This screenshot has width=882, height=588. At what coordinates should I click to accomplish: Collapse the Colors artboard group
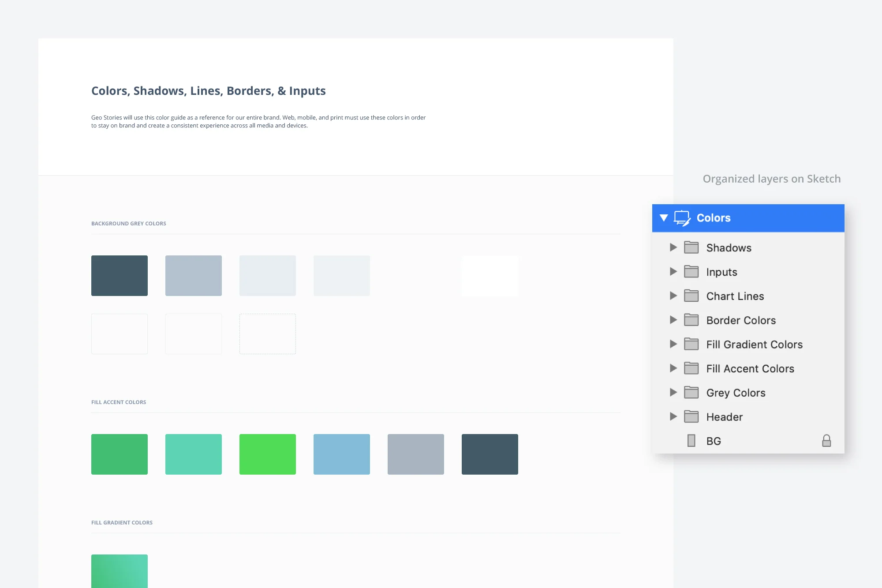click(664, 218)
